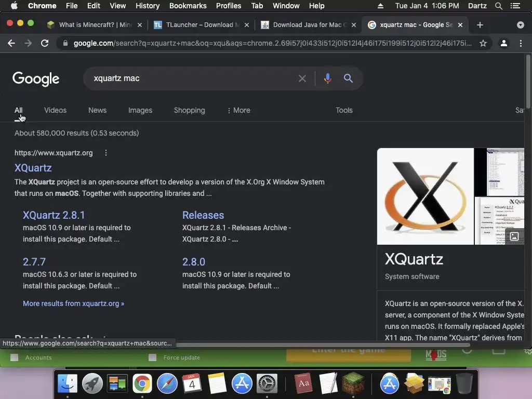Image resolution: width=532 pixels, height=399 pixels.
Task: Clear the search box with X icon
Action: coord(302,79)
